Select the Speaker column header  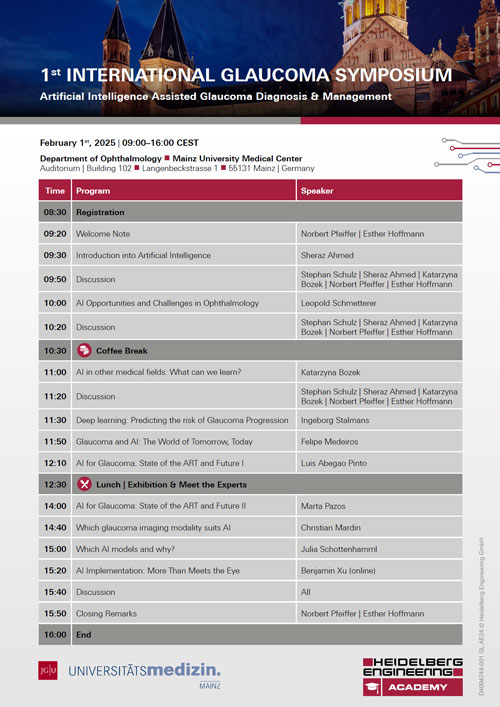point(379,190)
